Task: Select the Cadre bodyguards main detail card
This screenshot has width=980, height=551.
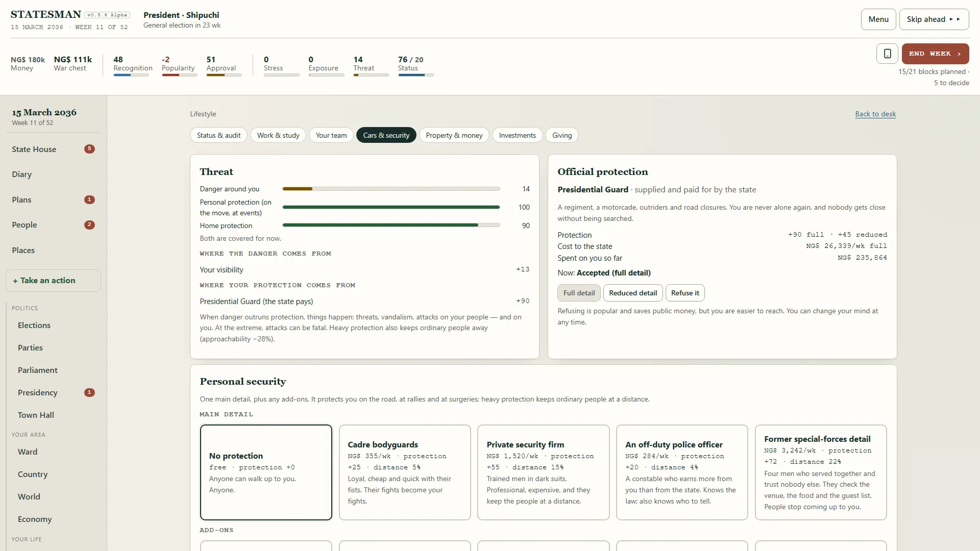Action: tap(405, 472)
